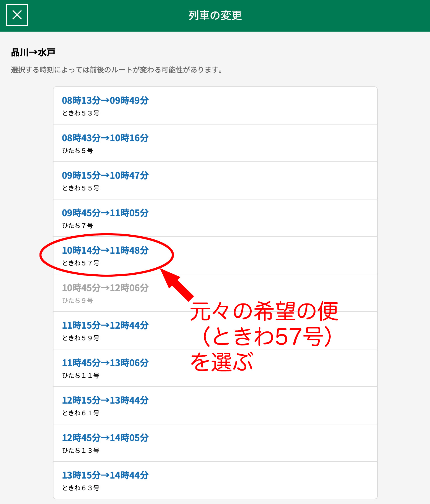The height and width of the screenshot is (504, 430).
Task: Select the 09時45分→11時05分 departure
Action: pos(105,213)
